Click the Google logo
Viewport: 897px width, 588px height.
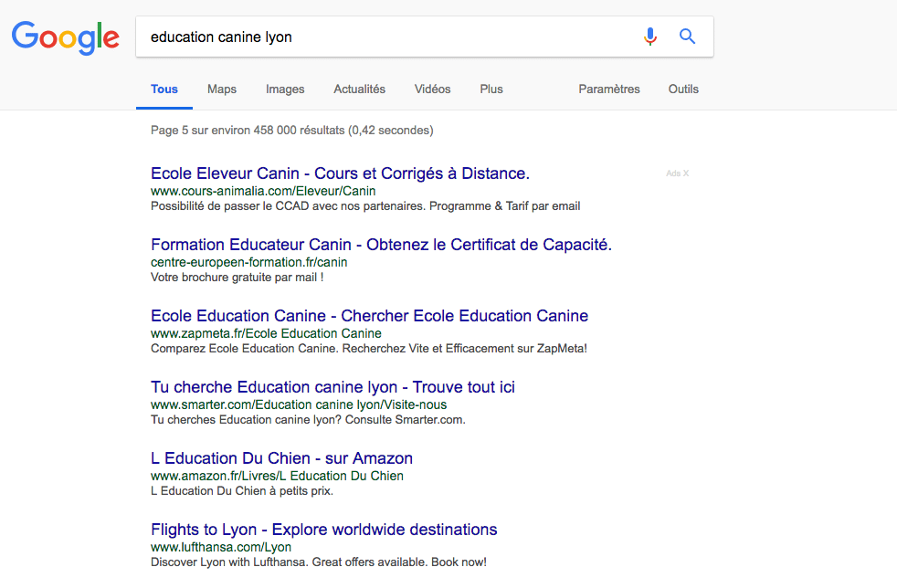[66, 37]
